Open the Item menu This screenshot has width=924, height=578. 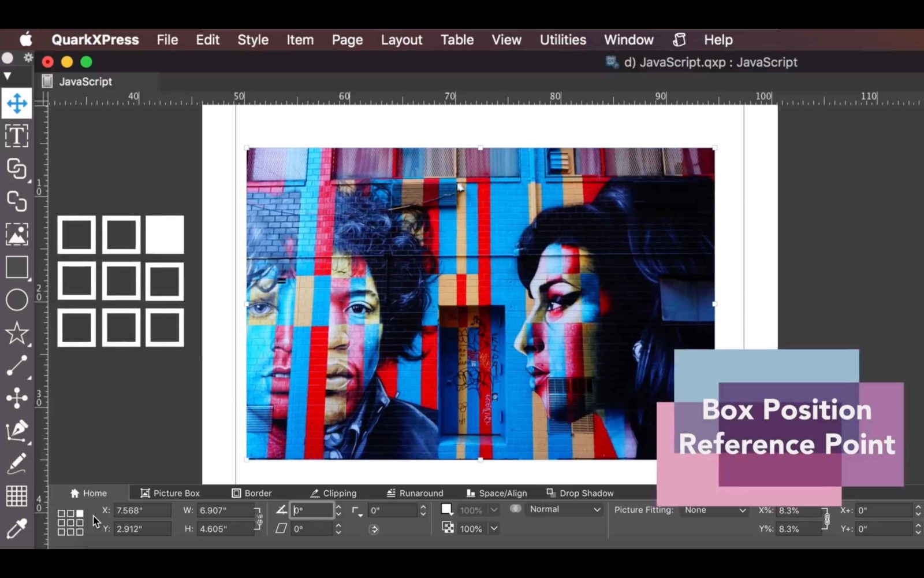tap(300, 40)
